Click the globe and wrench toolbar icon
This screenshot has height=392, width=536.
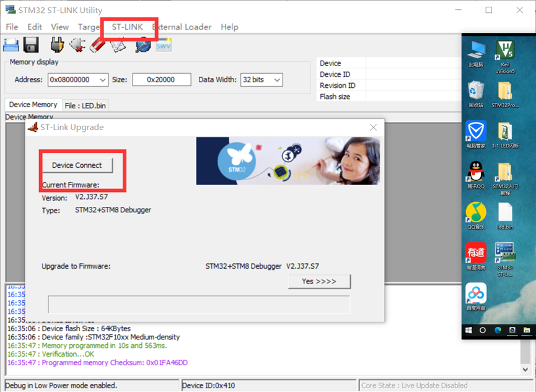click(143, 45)
